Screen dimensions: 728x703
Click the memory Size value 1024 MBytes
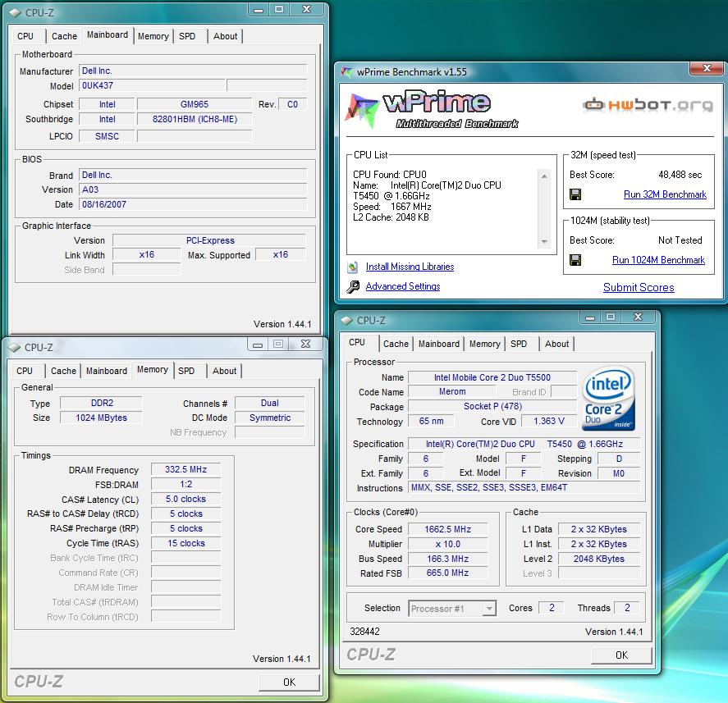(x=101, y=418)
